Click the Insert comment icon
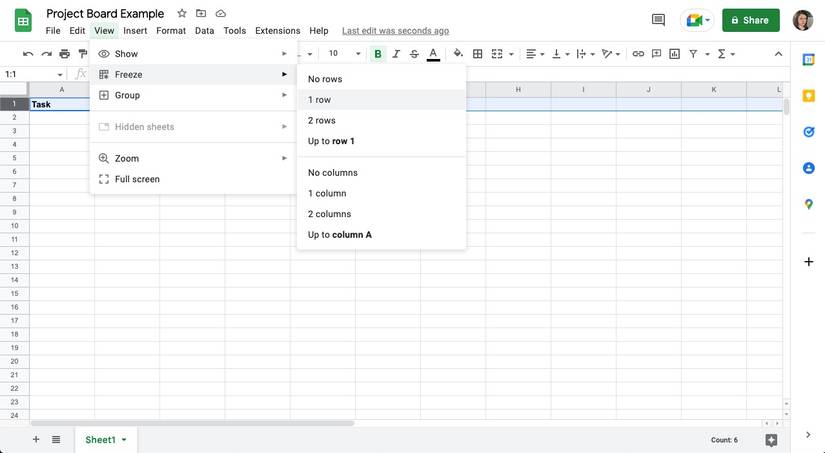The height and width of the screenshot is (453, 825). pos(656,54)
